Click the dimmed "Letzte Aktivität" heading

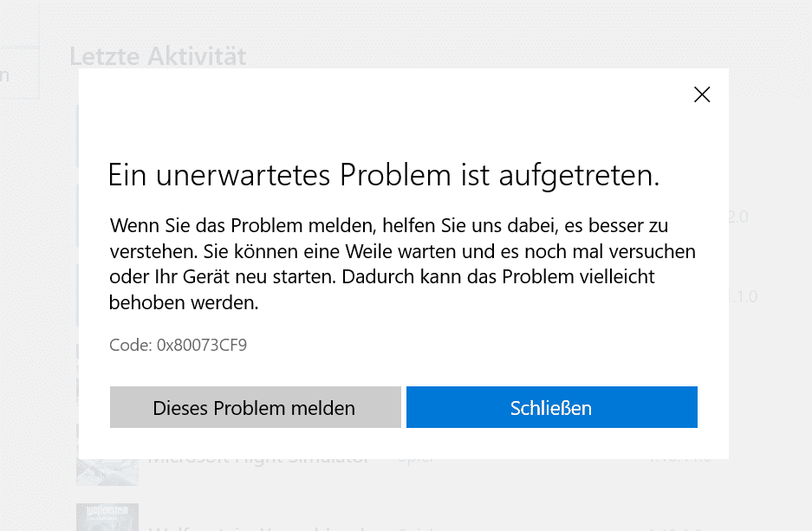tap(158, 56)
